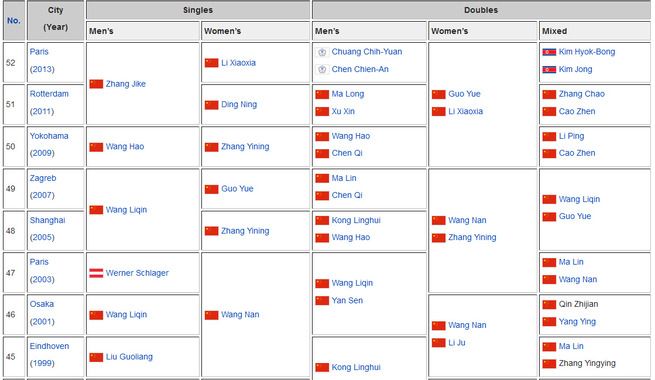Click the flag beside Wang Hao in Men's Singles
655x380 pixels.
coord(96,147)
